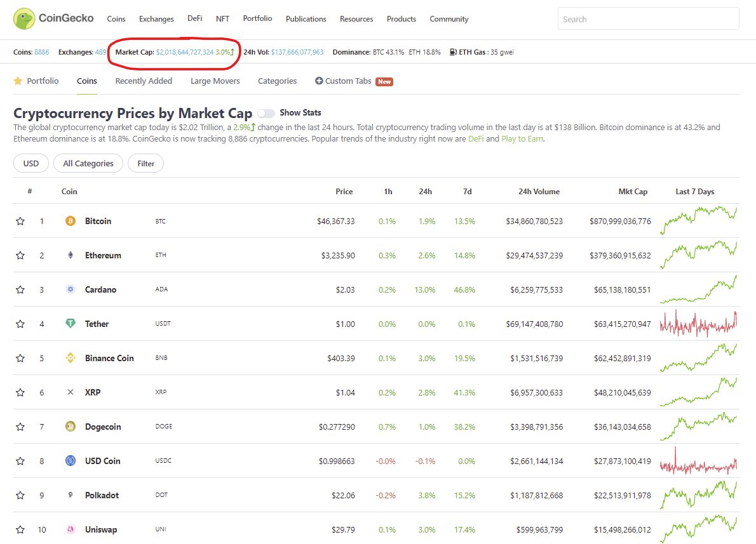756x544 pixels.
Task: Click the ETH Gas pump icon
Action: (452, 52)
